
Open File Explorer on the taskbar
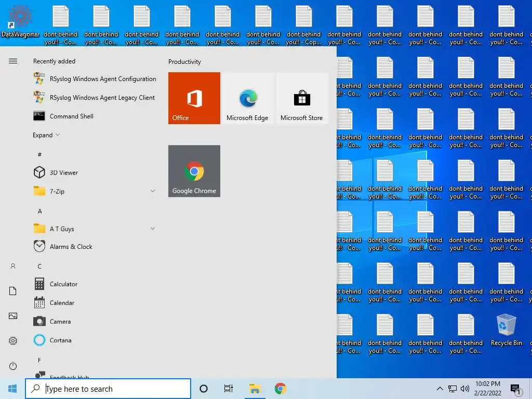tap(255, 389)
